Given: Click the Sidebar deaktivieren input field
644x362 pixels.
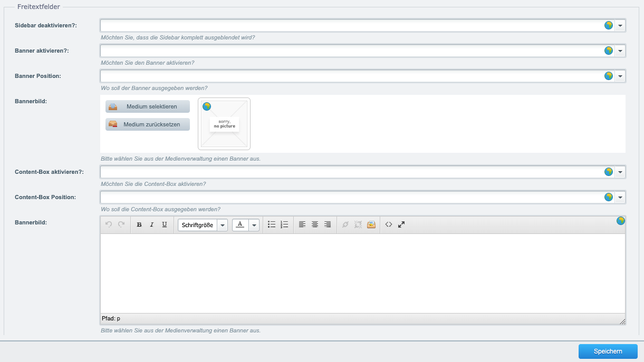Looking at the screenshot, I should [358, 25].
